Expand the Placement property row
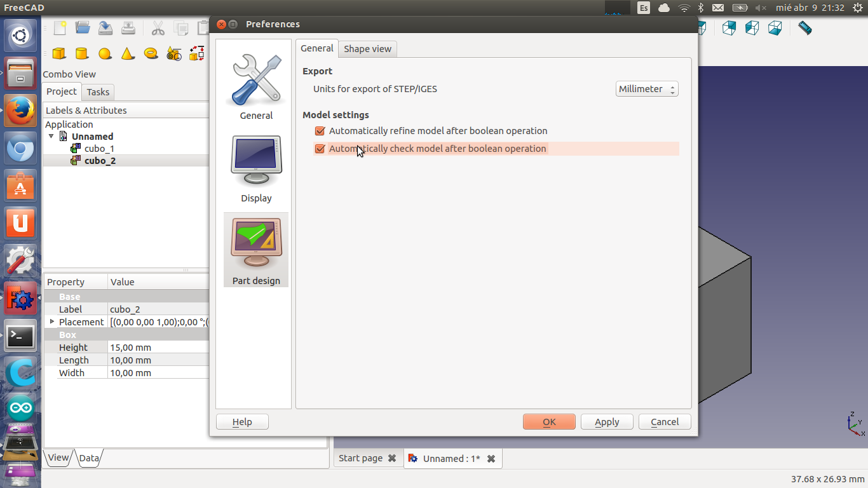This screenshot has width=868, height=488. pos(52,322)
